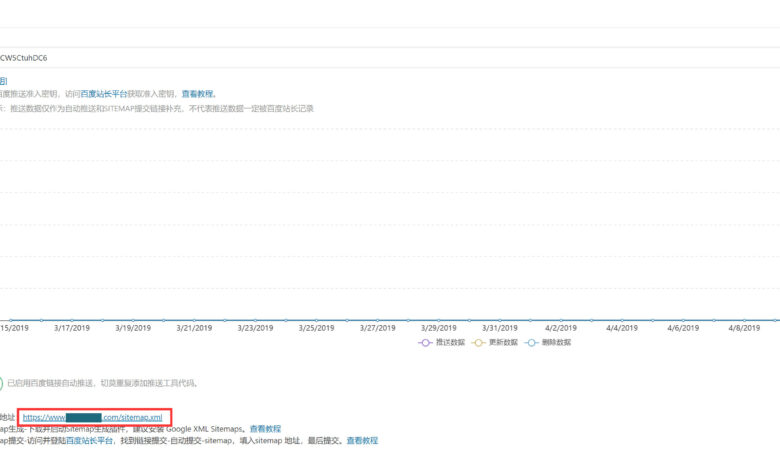Image resolution: width=780 pixels, height=460 pixels.
Task: Open 查看教程 link next to 获取准入密钥
Action: [197, 93]
